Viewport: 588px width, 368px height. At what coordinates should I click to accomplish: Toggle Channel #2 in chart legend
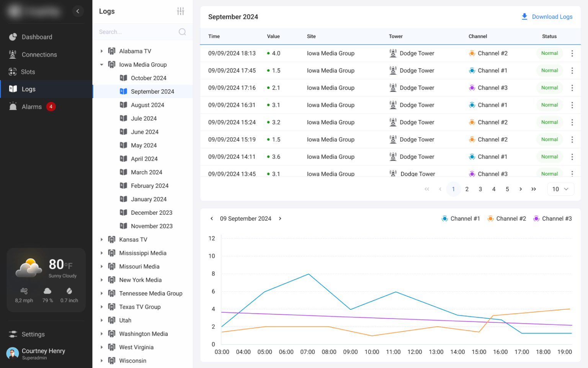tap(506, 219)
